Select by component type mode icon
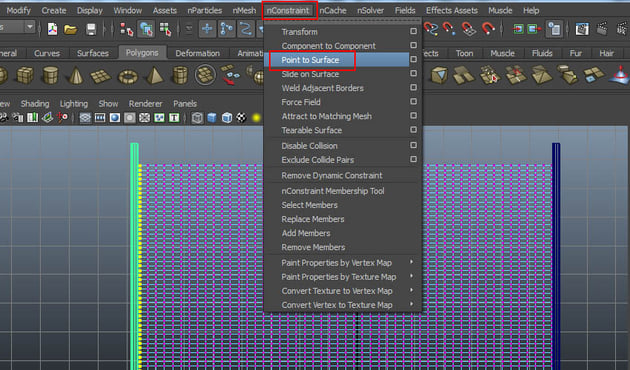This screenshot has height=370, width=630. (x=166, y=29)
